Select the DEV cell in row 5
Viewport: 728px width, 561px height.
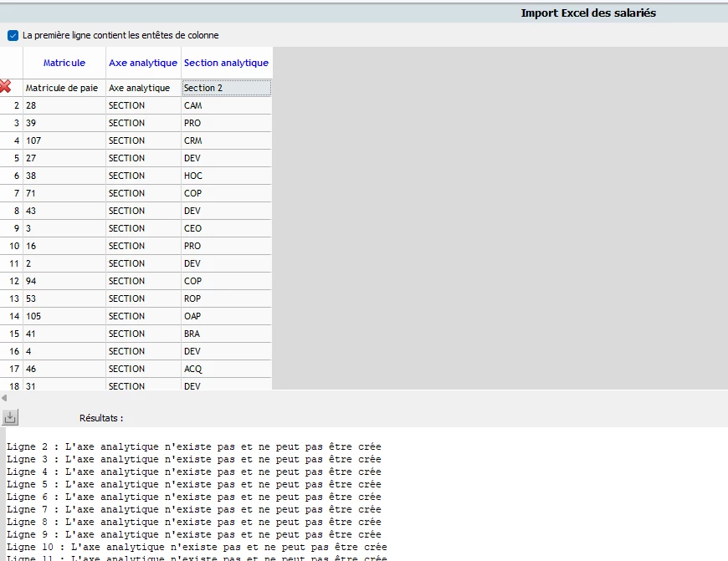click(x=226, y=158)
